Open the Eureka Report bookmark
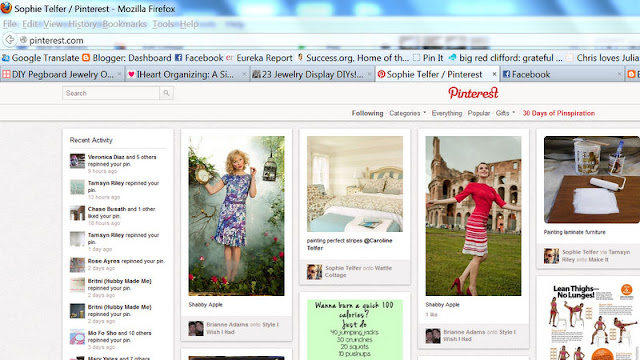The height and width of the screenshot is (360, 640). point(260,58)
